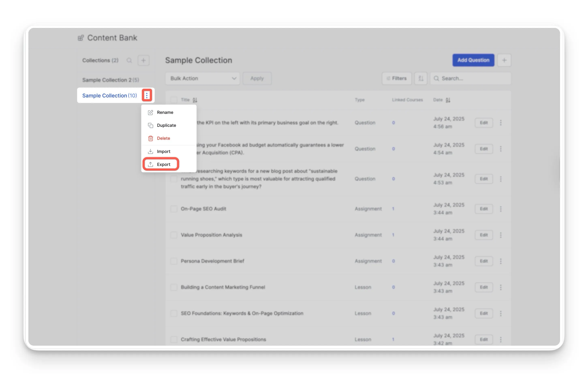
Task: Edit the Value Proposition Analysis assignment
Action: (x=483, y=235)
